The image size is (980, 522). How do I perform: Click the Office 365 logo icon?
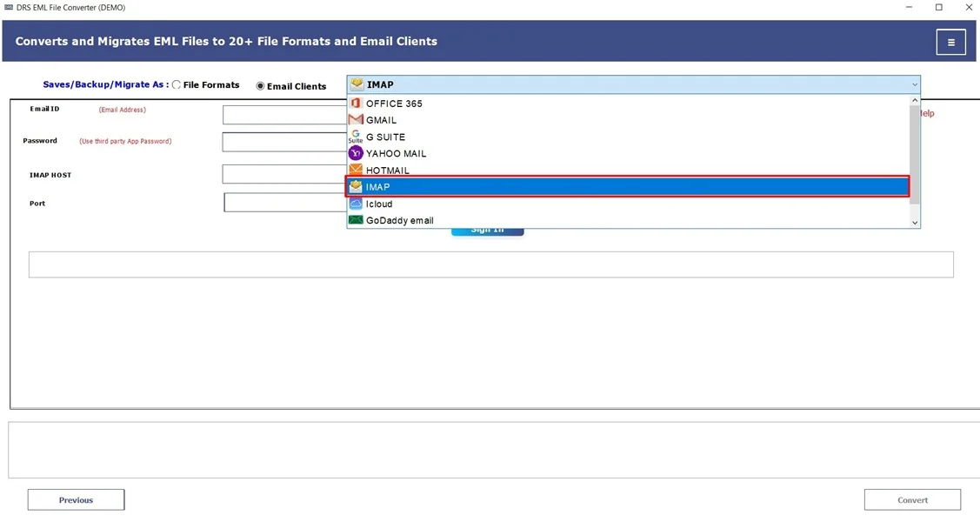tap(356, 104)
